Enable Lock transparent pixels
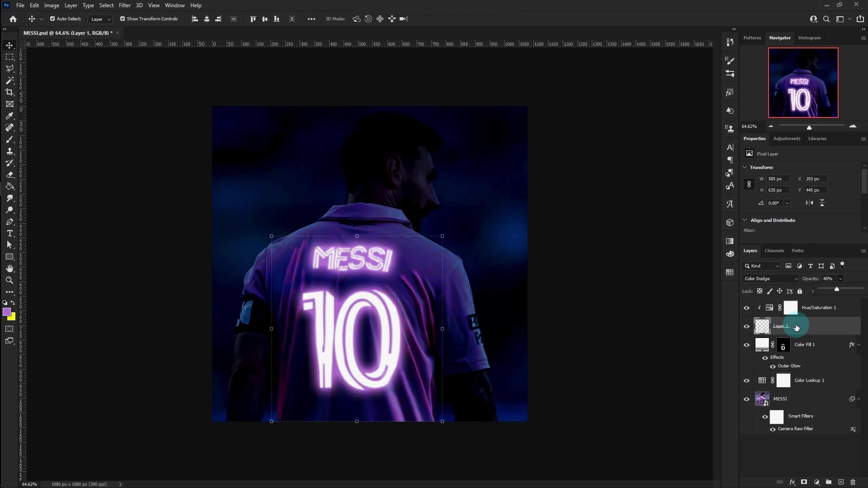Screen dimensions: 868x488 (x=760, y=291)
